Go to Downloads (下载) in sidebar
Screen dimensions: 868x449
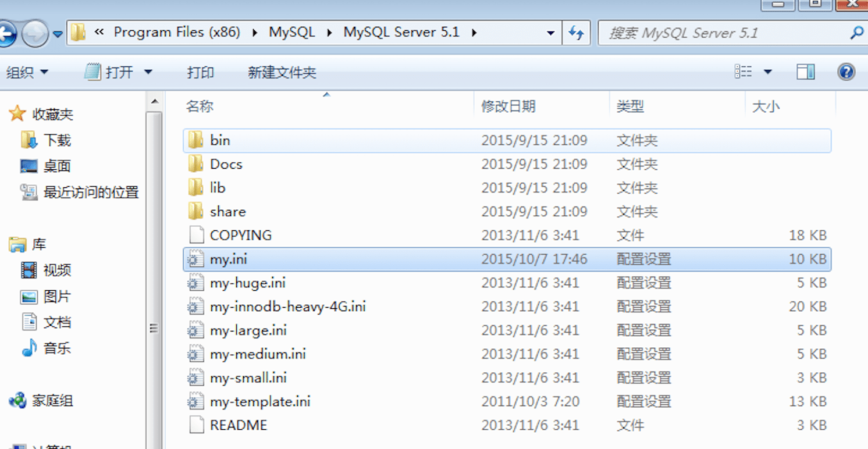pyautogui.click(x=45, y=140)
